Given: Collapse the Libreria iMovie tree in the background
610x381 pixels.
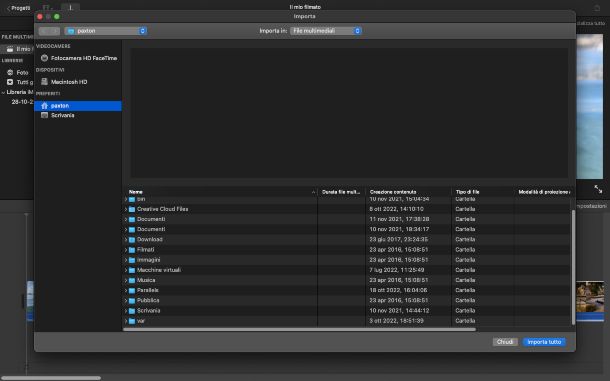Looking at the screenshot, I should coord(3,92).
